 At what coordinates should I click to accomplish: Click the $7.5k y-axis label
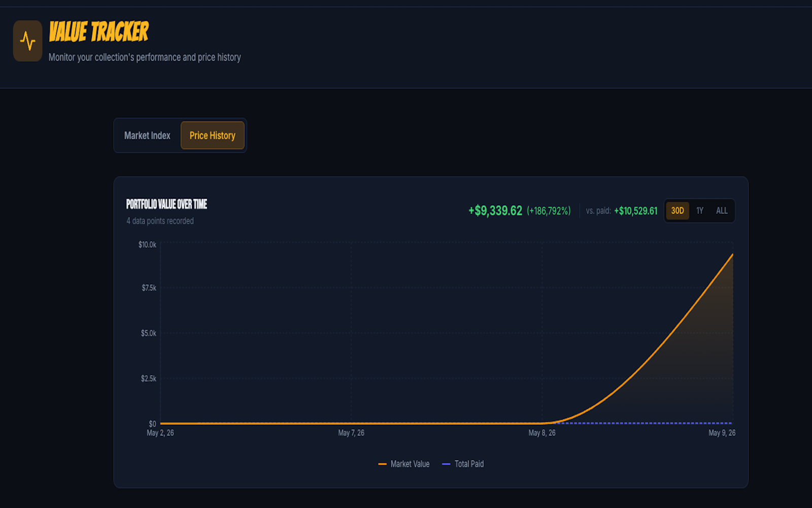point(149,288)
